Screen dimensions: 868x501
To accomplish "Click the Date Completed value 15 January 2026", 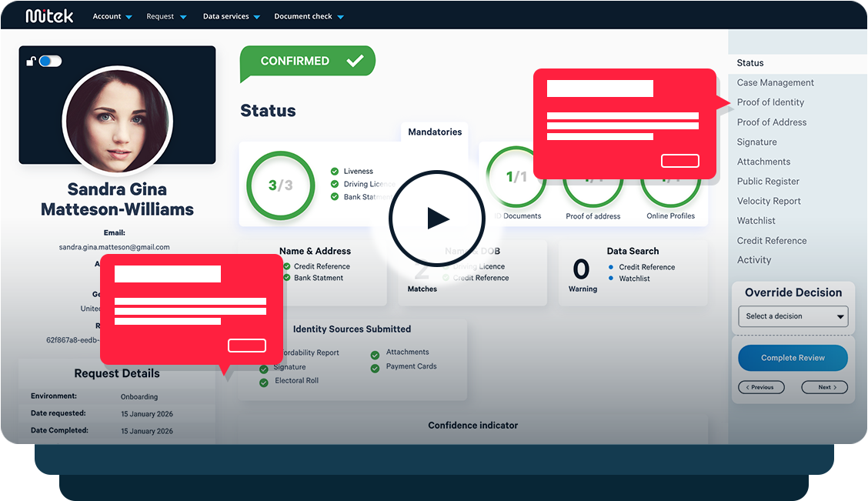I will coord(147,431).
